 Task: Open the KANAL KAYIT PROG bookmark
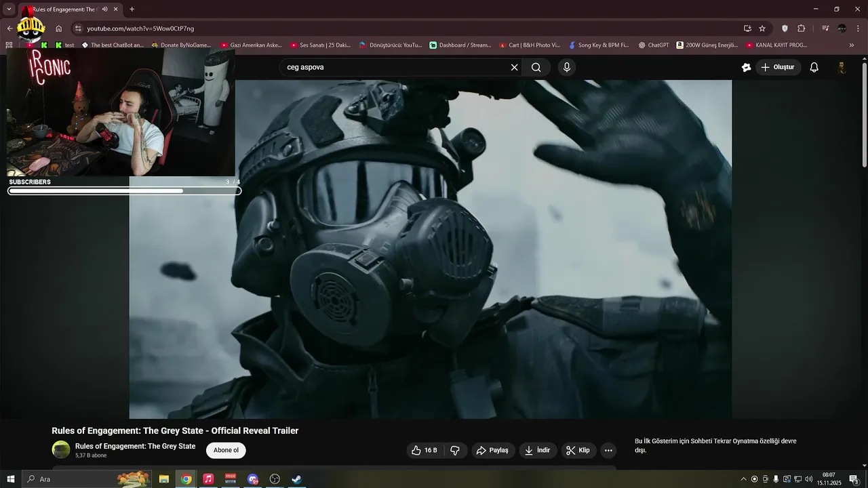[777, 45]
